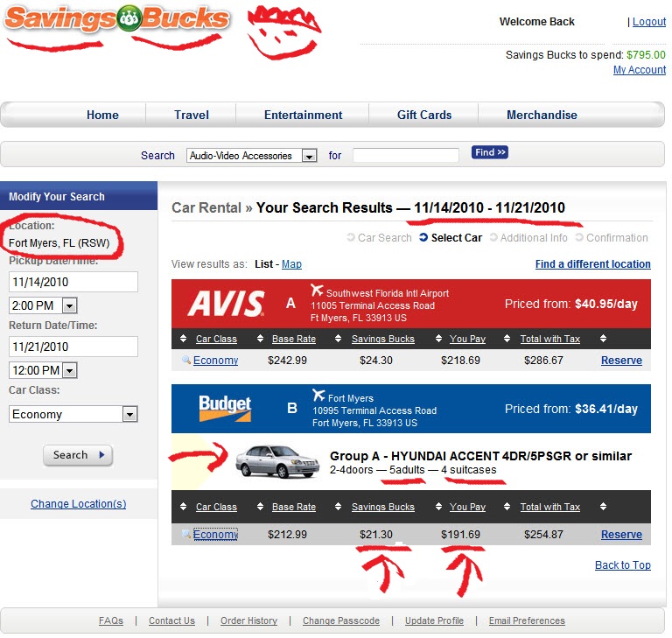The image size is (672, 638).
Task: Click the Savings Bucks logo
Action: tap(116, 19)
